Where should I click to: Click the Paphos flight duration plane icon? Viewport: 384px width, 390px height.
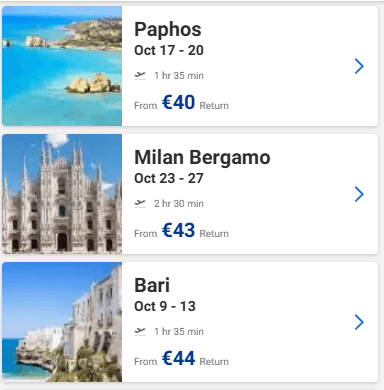coord(140,76)
